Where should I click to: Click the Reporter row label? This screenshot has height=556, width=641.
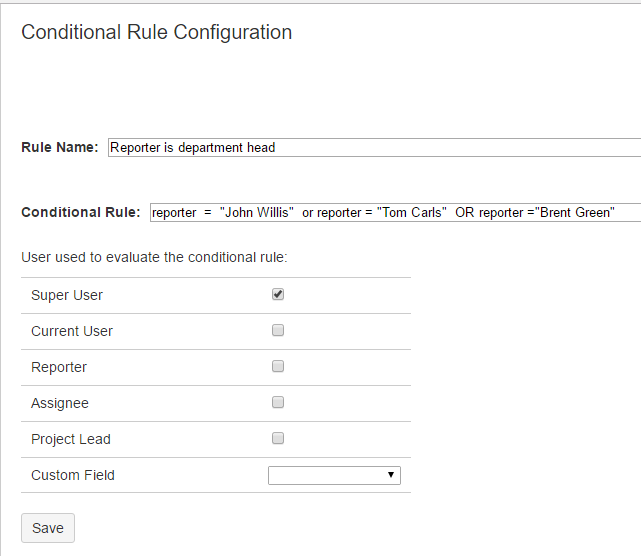[59, 368]
